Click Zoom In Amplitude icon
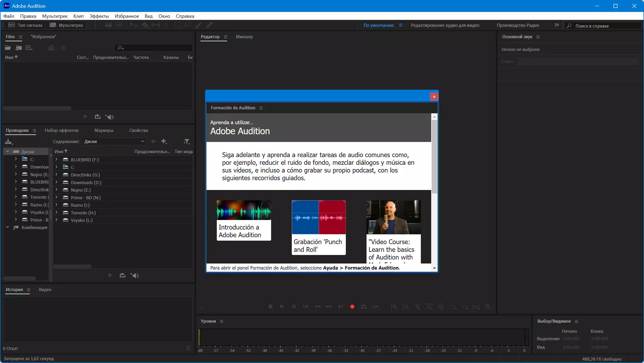Image resolution: width=644 pixels, height=363 pixels. point(394,307)
